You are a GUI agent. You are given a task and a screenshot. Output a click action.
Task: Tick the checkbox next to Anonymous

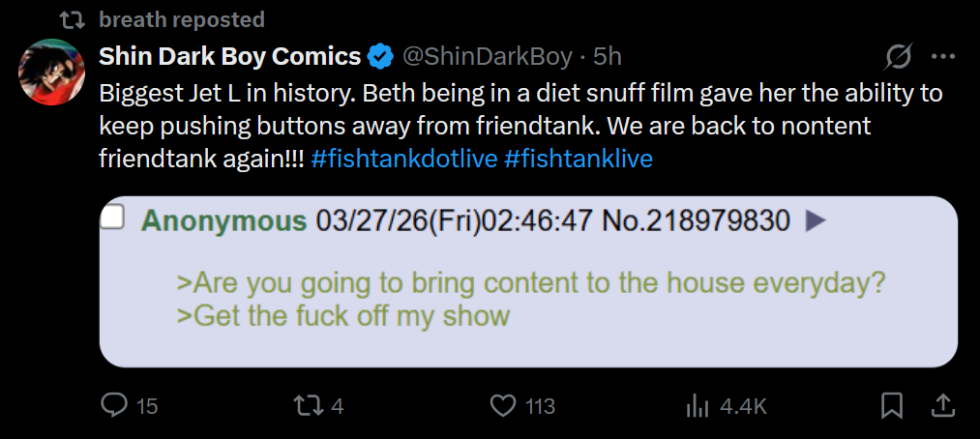(113, 218)
